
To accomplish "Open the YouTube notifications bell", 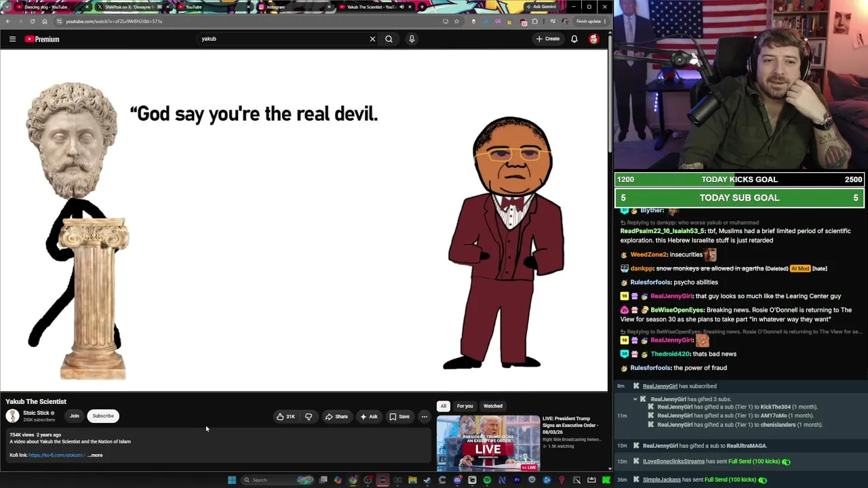I will click(574, 39).
